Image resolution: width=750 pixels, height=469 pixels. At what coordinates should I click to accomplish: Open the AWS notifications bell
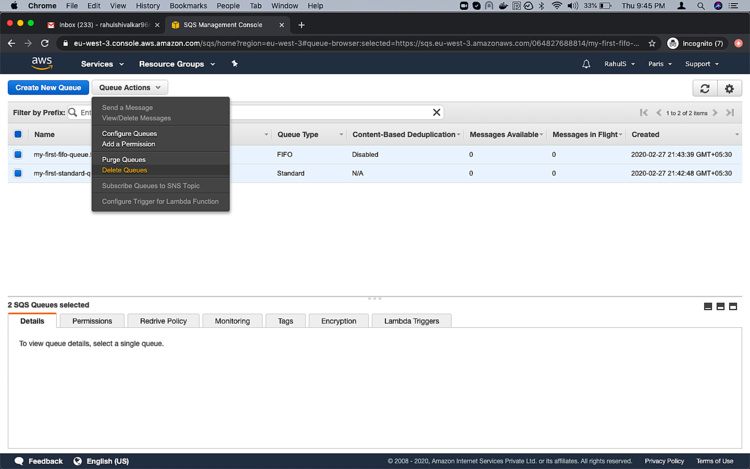(586, 64)
